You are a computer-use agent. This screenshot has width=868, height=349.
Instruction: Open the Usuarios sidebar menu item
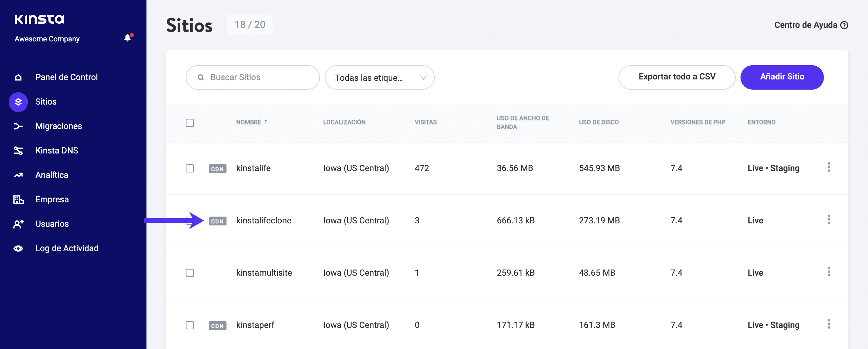(52, 224)
